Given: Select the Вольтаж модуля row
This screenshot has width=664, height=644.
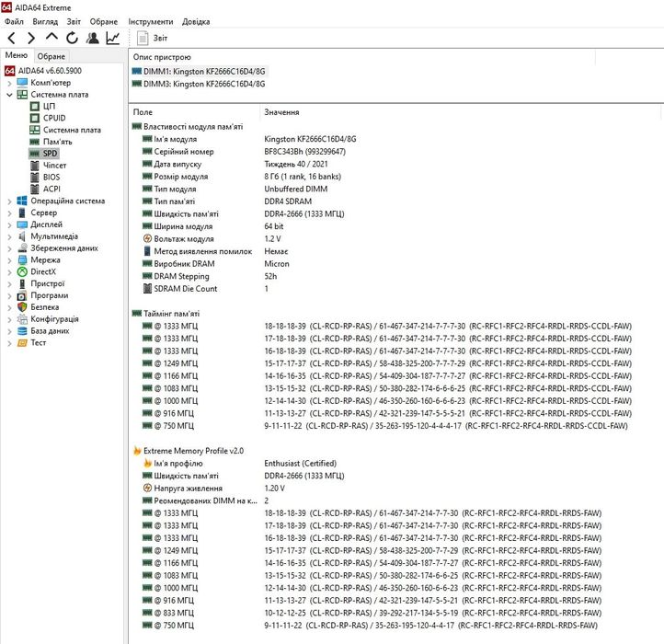Looking at the screenshot, I should pos(212,239).
